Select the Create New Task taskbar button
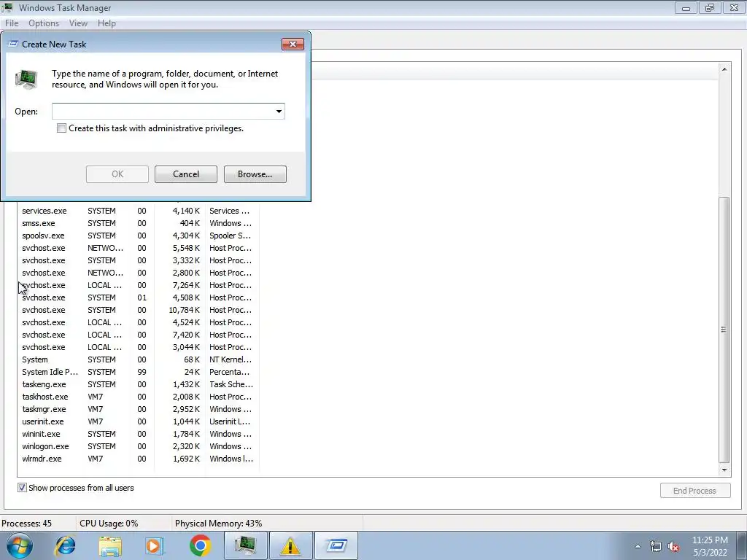Image resolution: width=747 pixels, height=560 pixels. point(336,545)
